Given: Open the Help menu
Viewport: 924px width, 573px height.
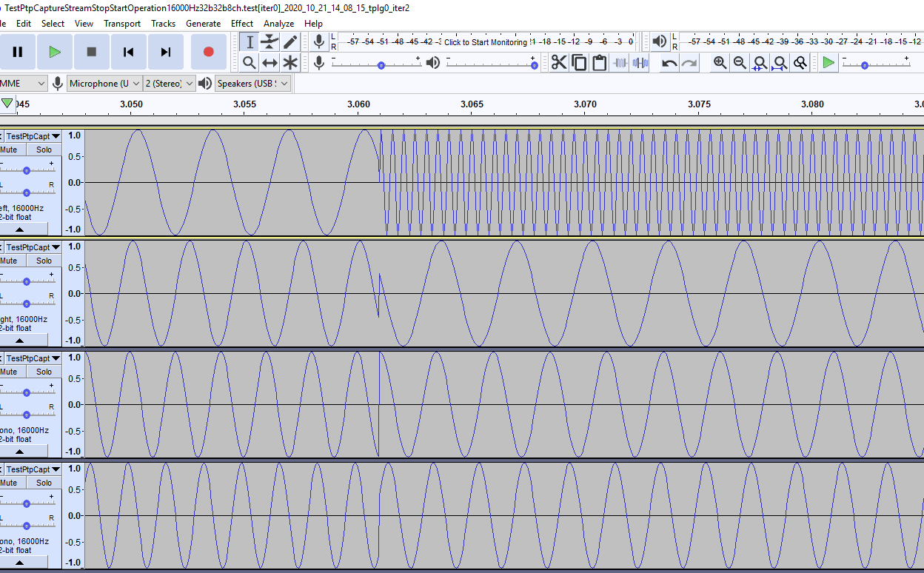Looking at the screenshot, I should pos(313,24).
